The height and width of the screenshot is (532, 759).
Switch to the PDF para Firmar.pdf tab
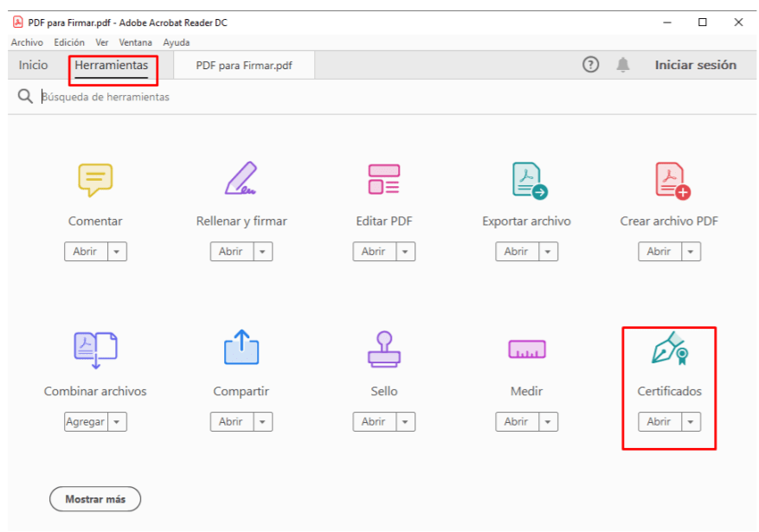(x=243, y=66)
